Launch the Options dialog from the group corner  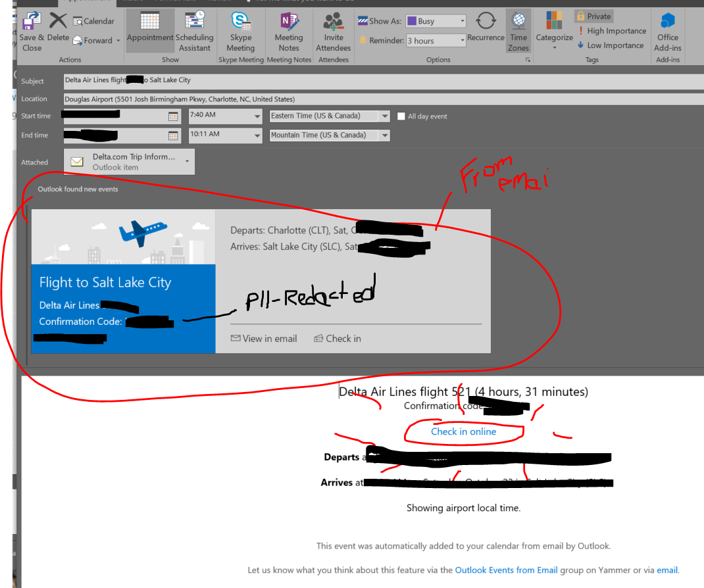point(528,60)
